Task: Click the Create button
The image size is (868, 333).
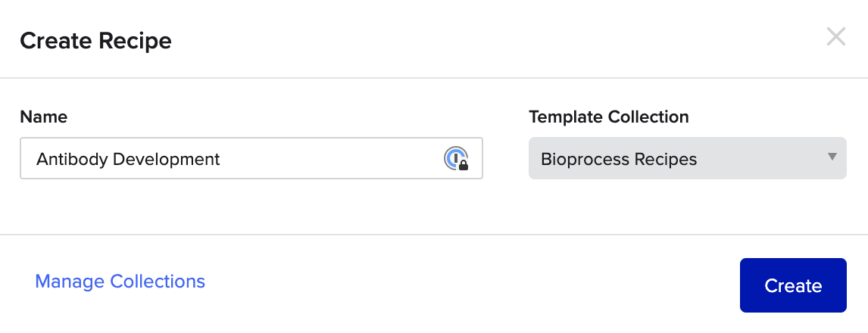Action: tap(793, 285)
